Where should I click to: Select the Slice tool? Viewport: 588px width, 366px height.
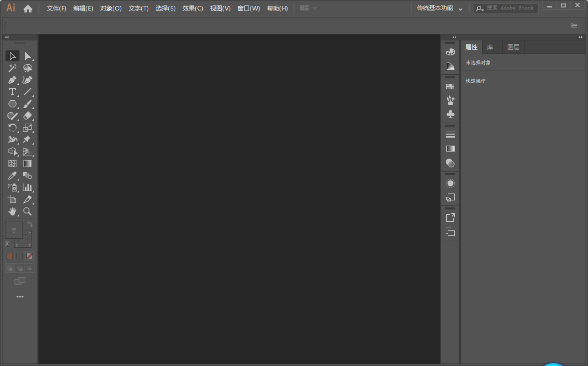[x=27, y=199]
